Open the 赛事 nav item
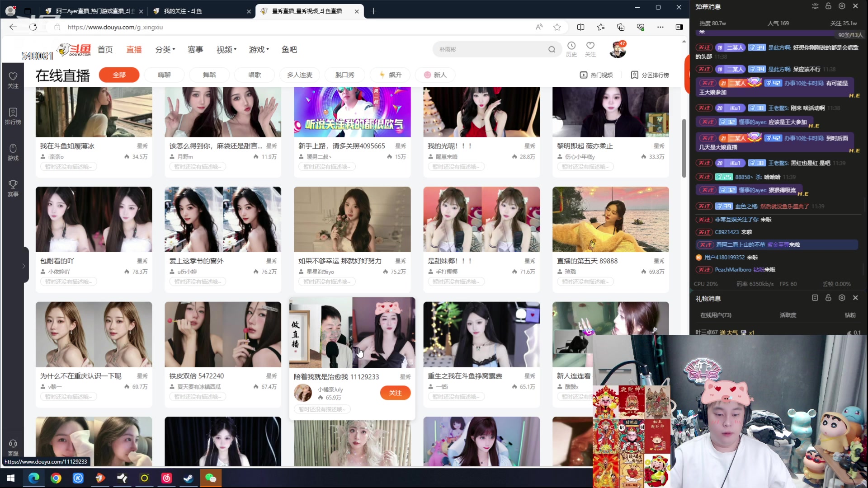The image size is (868, 488). tap(195, 49)
